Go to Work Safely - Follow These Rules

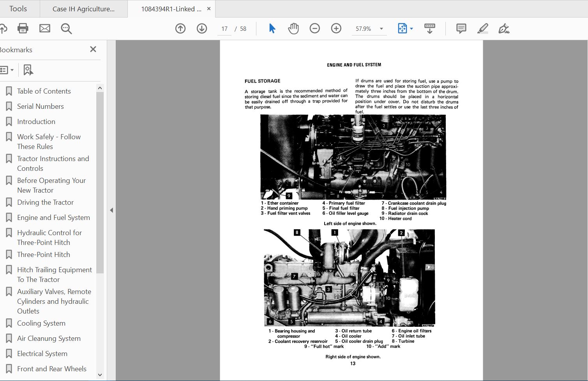pyautogui.click(x=49, y=142)
